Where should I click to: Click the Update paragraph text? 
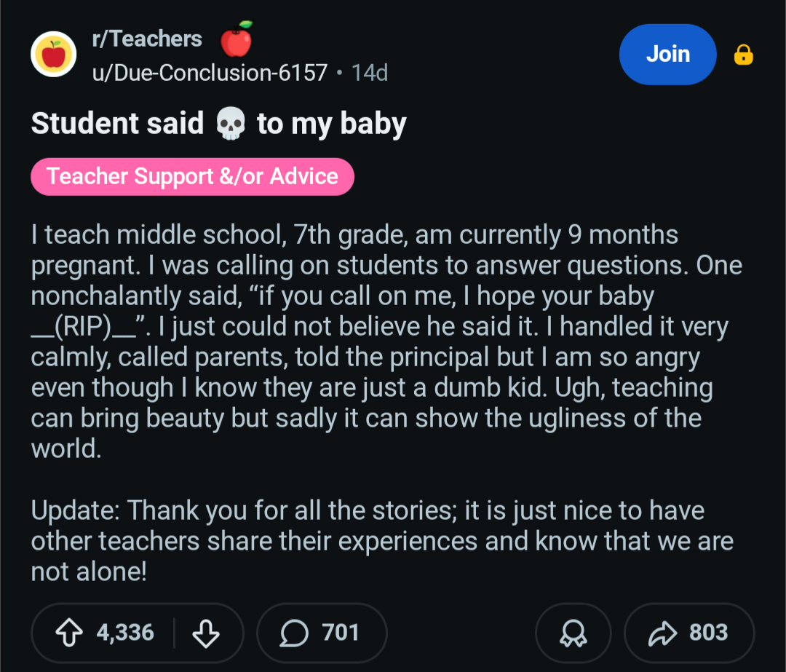point(378,541)
